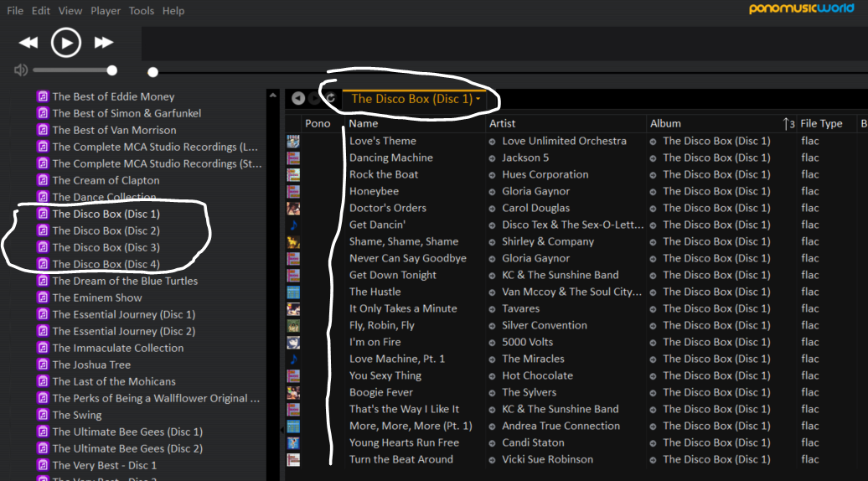
Task: Sort by the Name column header
Action: tap(364, 123)
